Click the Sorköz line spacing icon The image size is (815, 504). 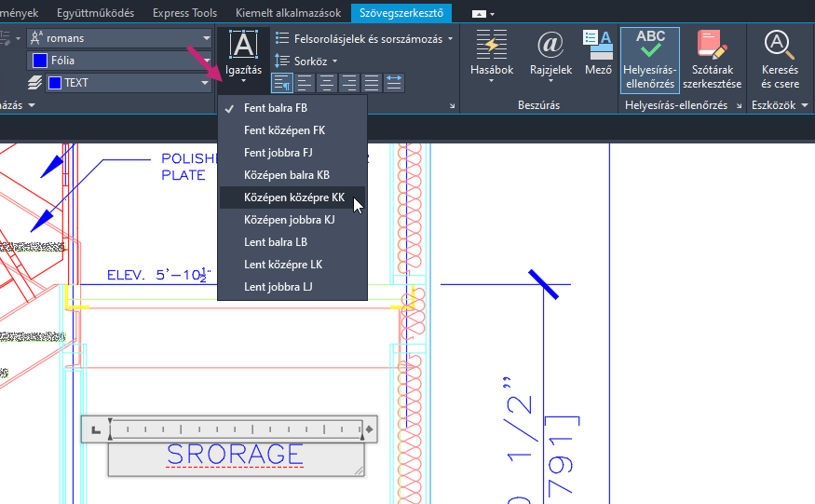coord(282,61)
